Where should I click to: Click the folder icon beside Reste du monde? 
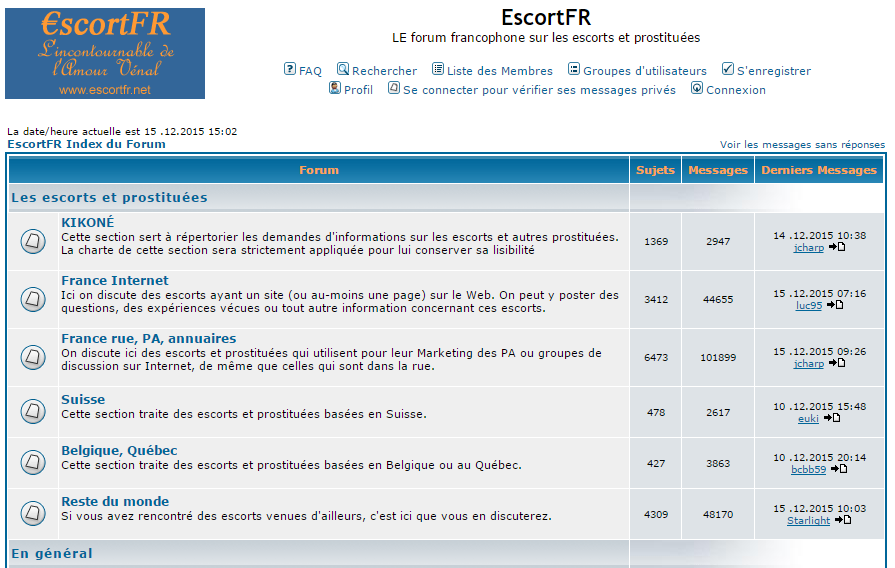33,513
